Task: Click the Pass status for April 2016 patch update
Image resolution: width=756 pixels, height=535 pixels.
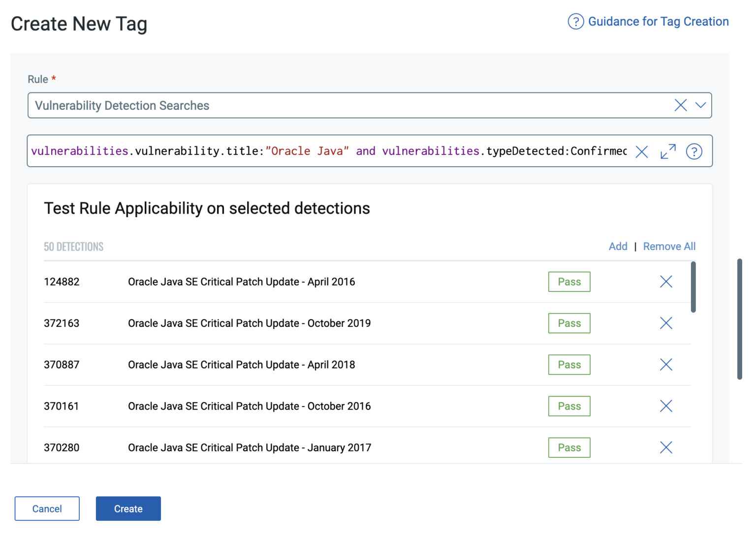Action: click(x=569, y=282)
